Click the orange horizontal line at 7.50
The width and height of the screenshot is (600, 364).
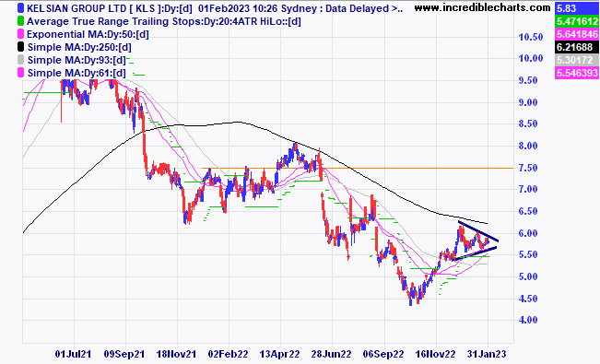click(358, 168)
